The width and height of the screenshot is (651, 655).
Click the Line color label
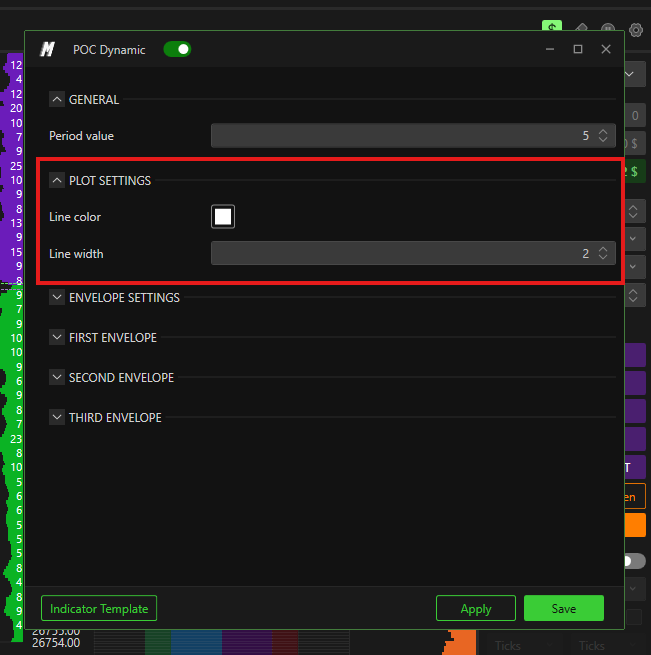click(75, 217)
